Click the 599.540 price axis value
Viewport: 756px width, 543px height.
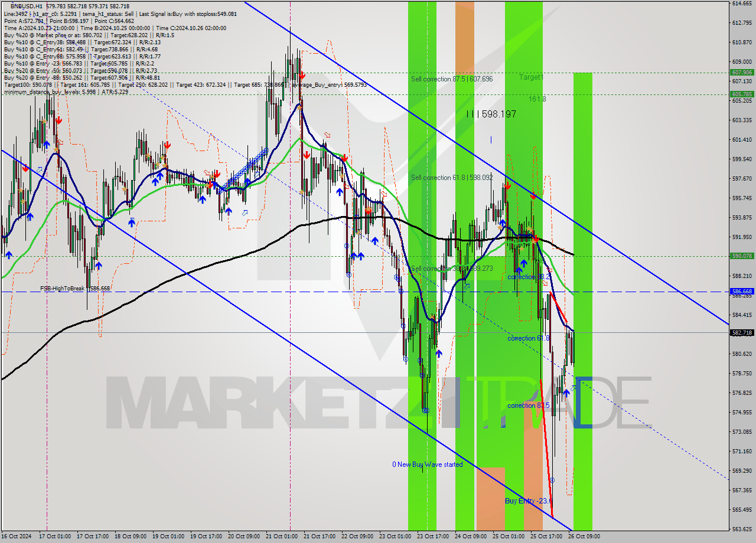point(742,159)
